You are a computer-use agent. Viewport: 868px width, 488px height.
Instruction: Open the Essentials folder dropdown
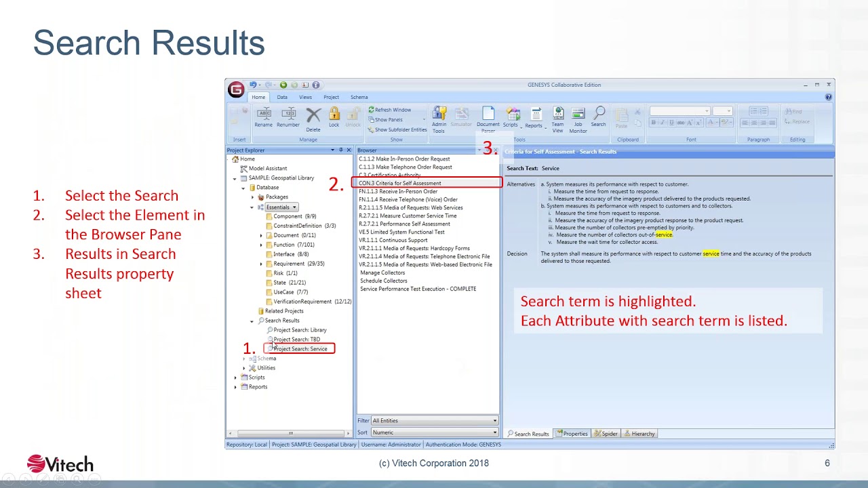[x=294, y=207]
